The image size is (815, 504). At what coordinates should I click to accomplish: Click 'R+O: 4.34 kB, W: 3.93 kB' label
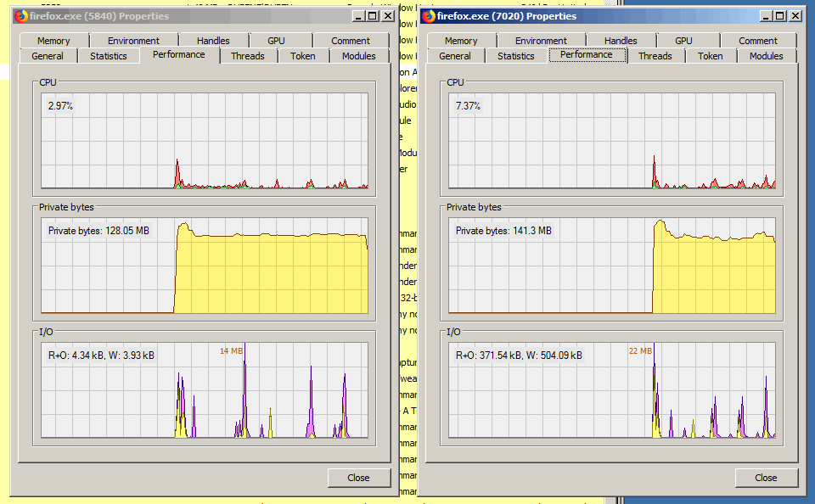[101, 356]
